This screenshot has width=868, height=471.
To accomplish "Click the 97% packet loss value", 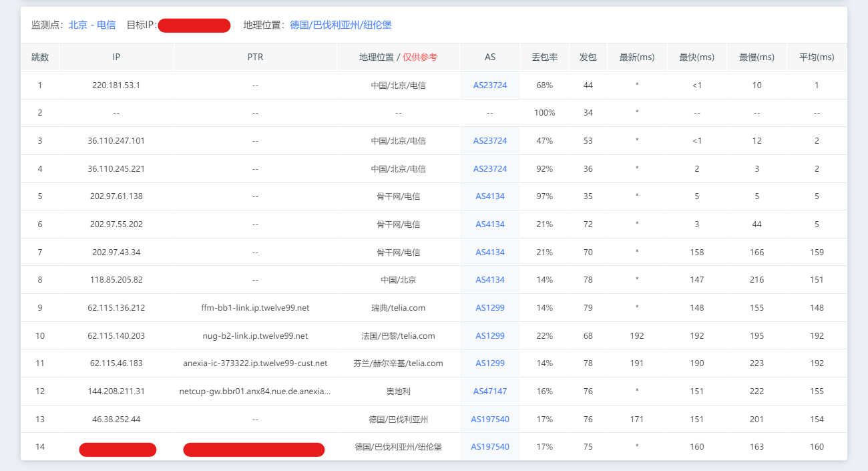I will [x=545, y=196].
